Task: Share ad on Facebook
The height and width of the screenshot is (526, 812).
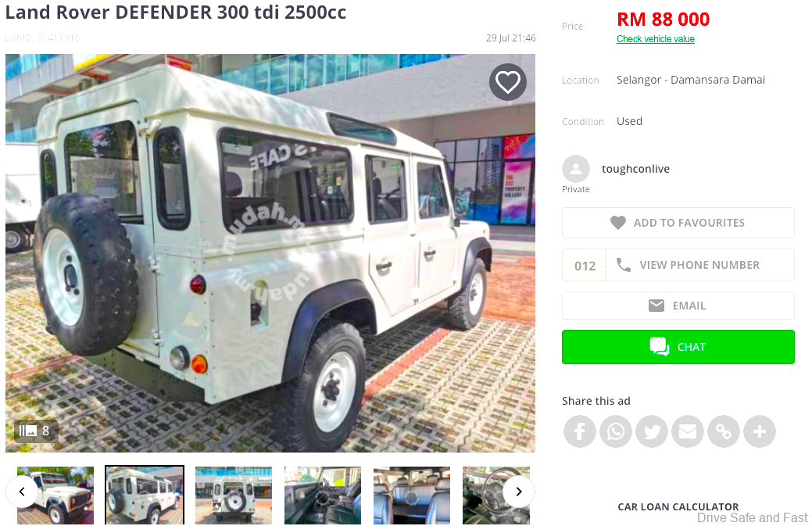Action: pos(579,431)
